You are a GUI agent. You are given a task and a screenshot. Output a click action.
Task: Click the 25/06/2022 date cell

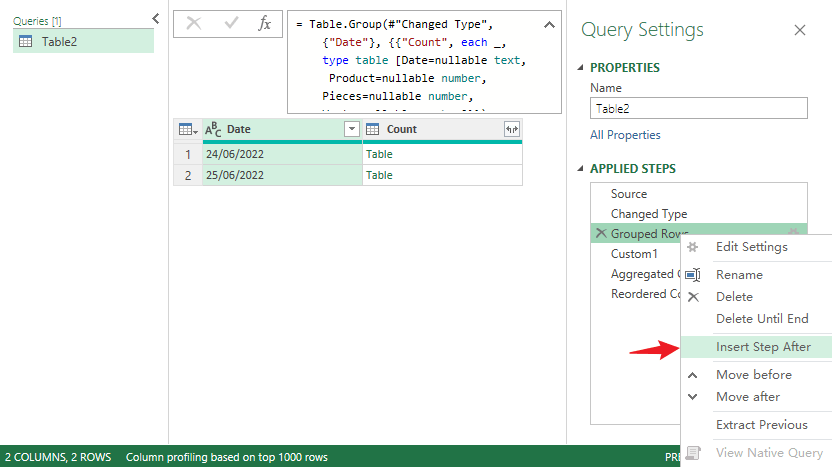coord(282,175)
